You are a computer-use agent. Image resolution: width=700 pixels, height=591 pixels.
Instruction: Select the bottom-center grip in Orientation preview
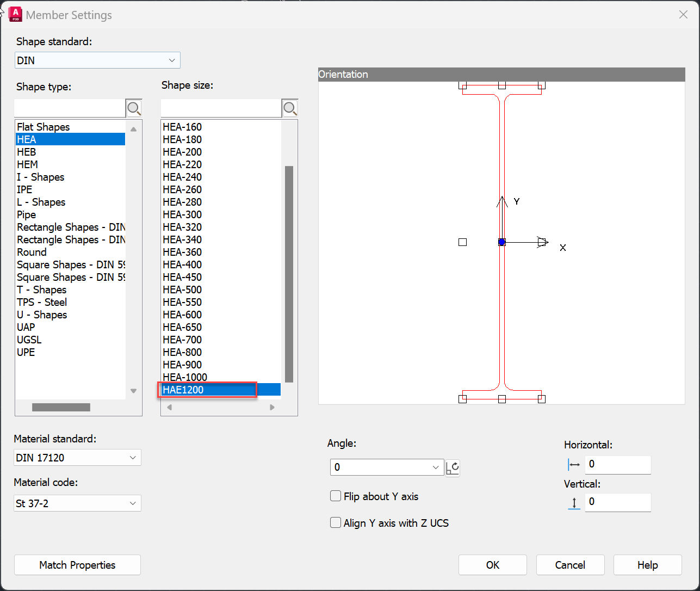[x=502, y=399]
